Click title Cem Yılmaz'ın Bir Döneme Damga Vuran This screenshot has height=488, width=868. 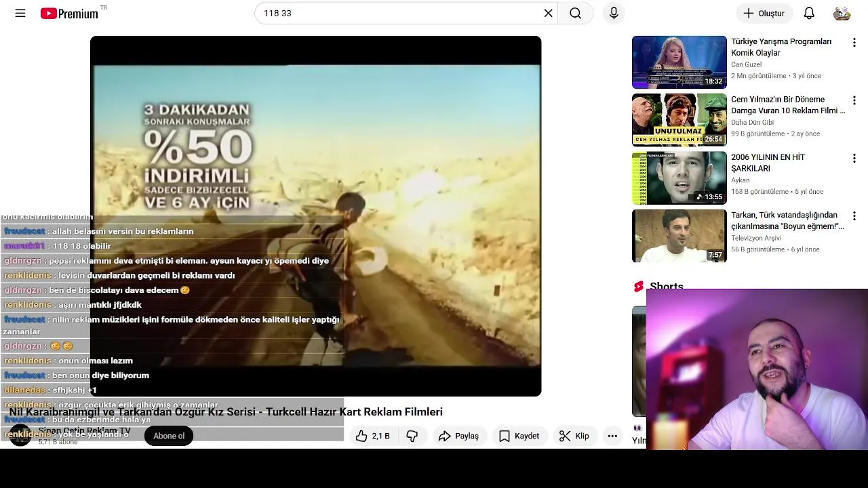788,105
